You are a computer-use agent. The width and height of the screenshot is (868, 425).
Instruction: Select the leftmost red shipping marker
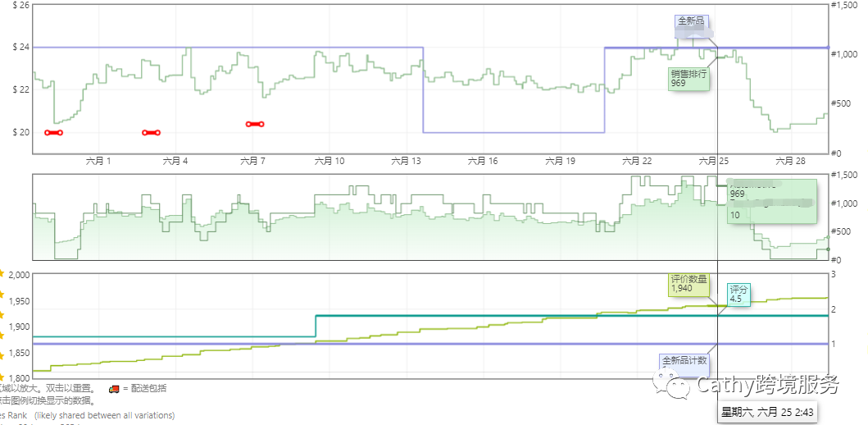point(53,132)
